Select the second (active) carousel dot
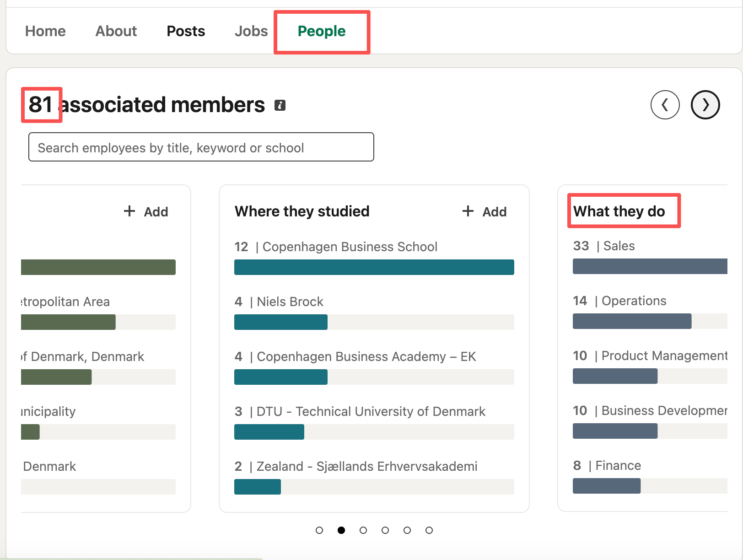743x560 pixels. [x=341, y=530]
